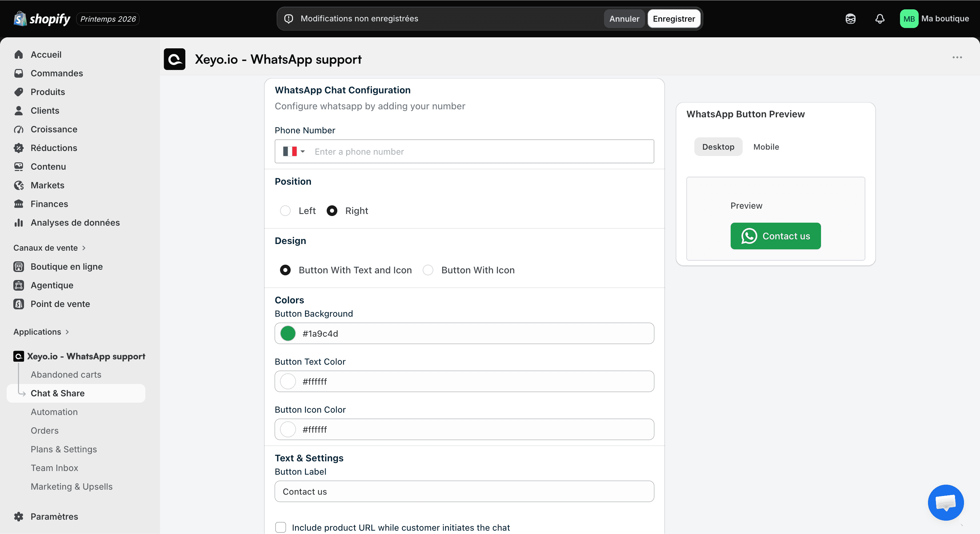Click the Xeyo.io sidebar app icon
The height and width of the screenshot is (534, 980).
tap(19, 356)
